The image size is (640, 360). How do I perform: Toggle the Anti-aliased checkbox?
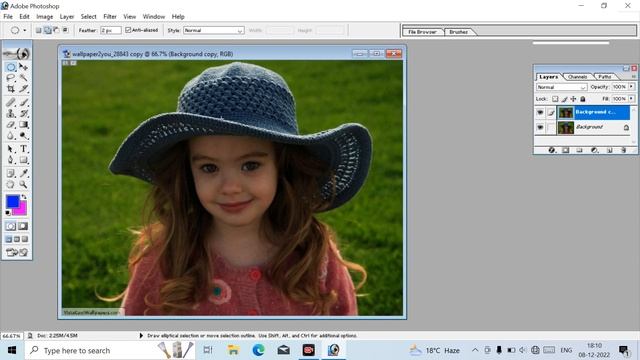pos(128,30)
